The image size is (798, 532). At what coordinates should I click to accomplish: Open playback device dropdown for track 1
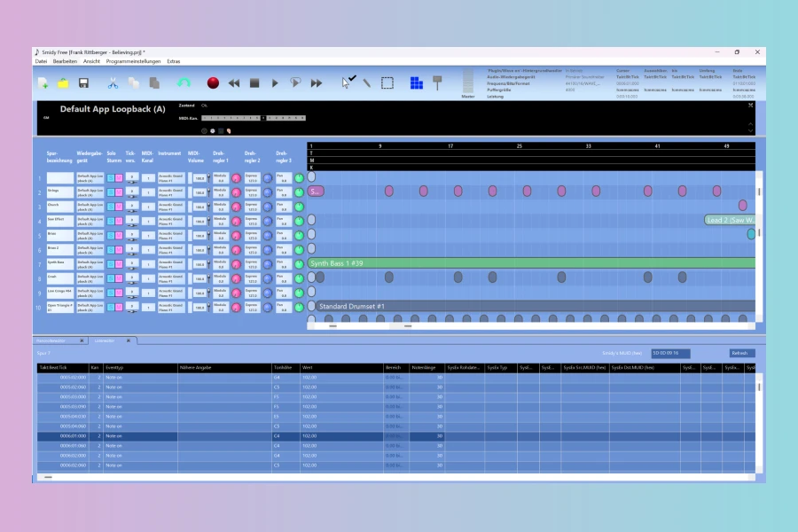[x=90, y=178]
